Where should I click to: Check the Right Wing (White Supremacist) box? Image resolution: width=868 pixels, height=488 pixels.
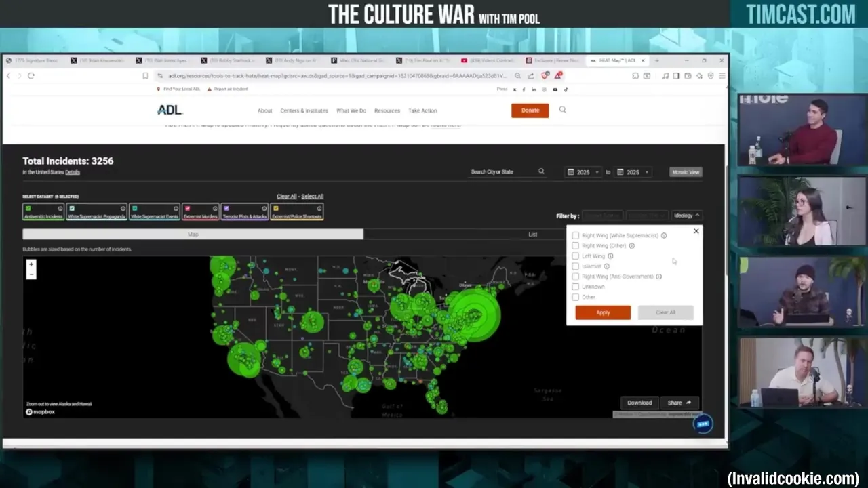pos(576,235)
